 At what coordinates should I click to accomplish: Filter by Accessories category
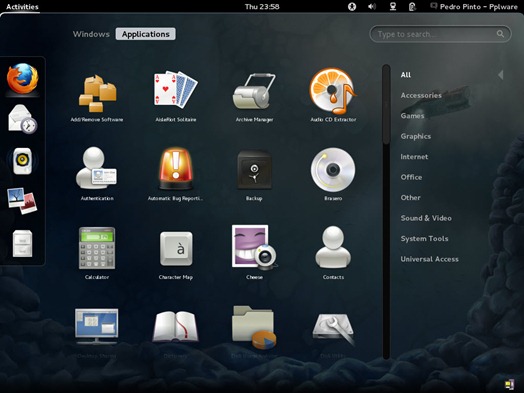[x=421, y=95]
